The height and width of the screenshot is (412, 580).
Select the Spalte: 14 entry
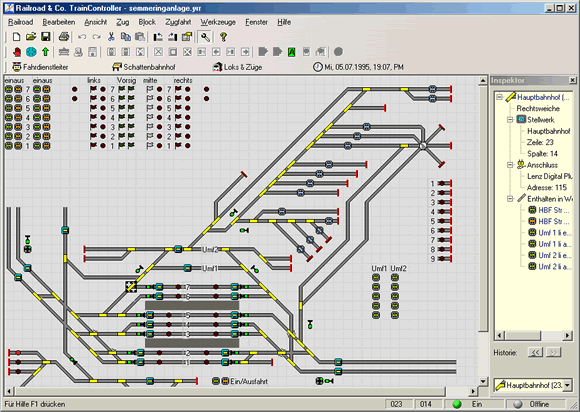[x=542, y=154]
